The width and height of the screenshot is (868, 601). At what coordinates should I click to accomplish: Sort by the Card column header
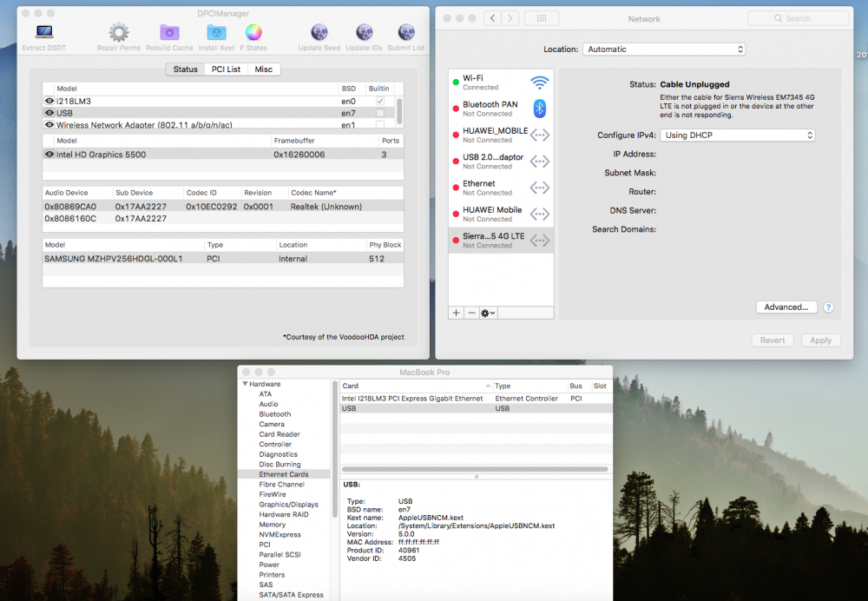click(415, 386)
